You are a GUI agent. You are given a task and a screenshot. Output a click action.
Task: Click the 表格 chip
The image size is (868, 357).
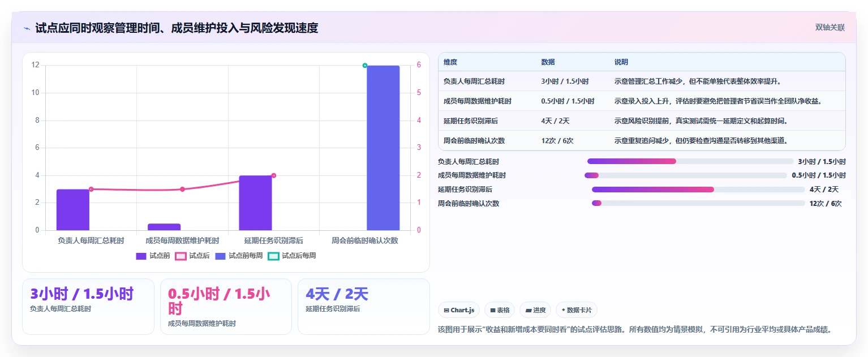pos(500,310)
